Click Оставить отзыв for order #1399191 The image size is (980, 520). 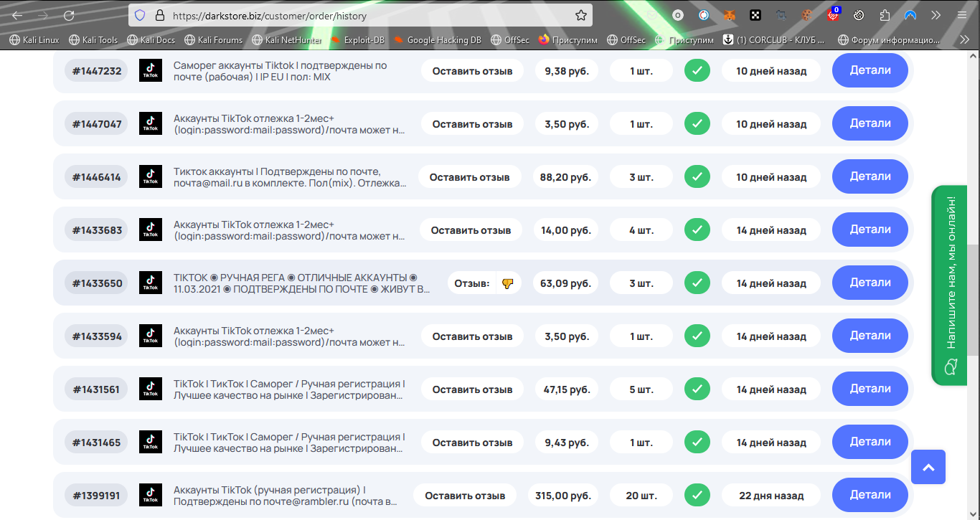click(x=465, y=496)
